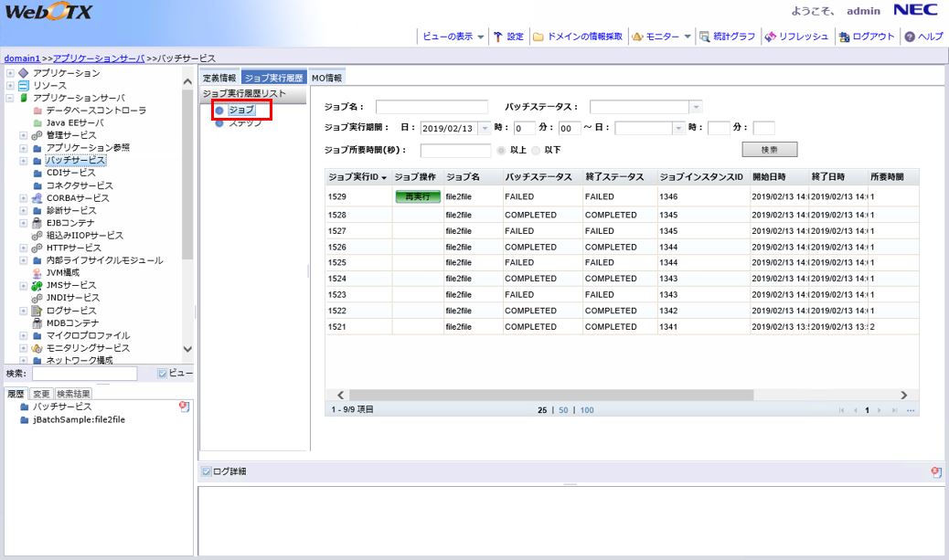This screenshot has width=949, height=560.
Task: Click the 設定 settings toolbar icon
Action: pos(498,37)
